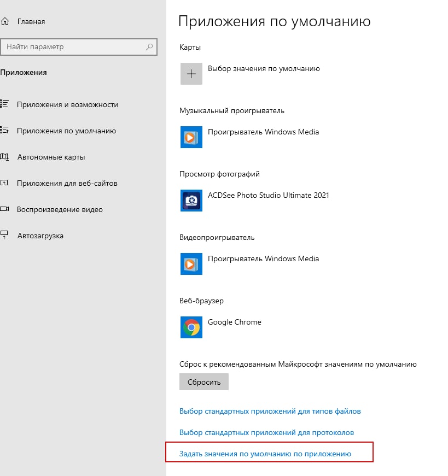
Task: Click the Музыкальный проигрыватель label
Action: (232, 111)
